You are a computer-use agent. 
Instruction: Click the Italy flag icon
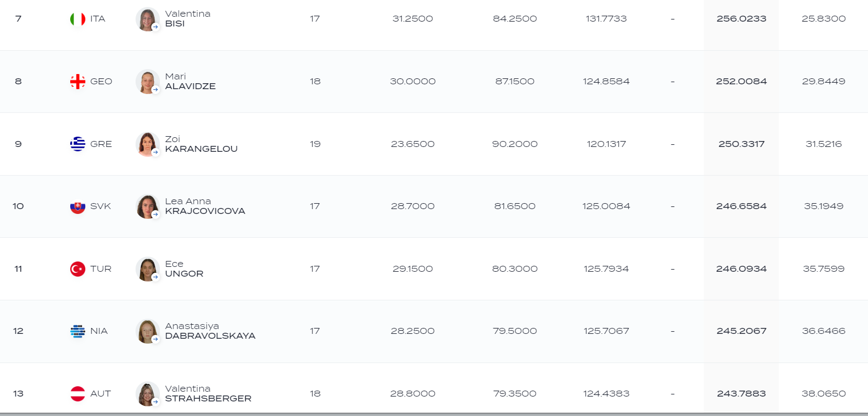[x=78, y=19]
